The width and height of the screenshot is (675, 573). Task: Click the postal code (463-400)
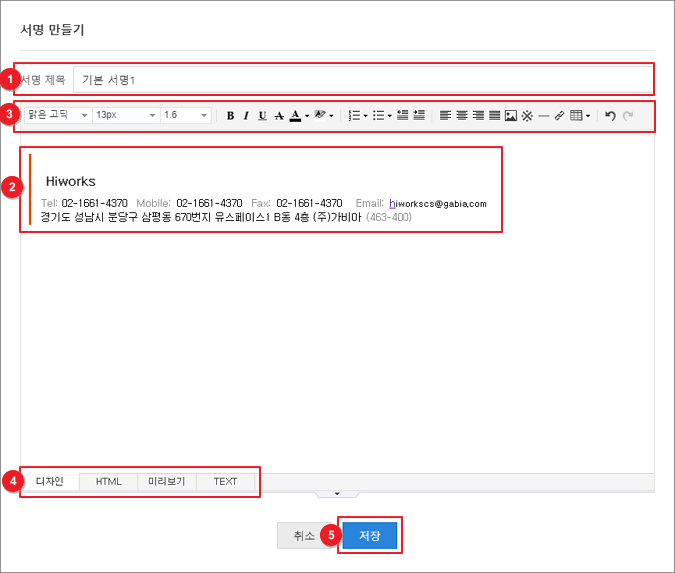(389, 217)
